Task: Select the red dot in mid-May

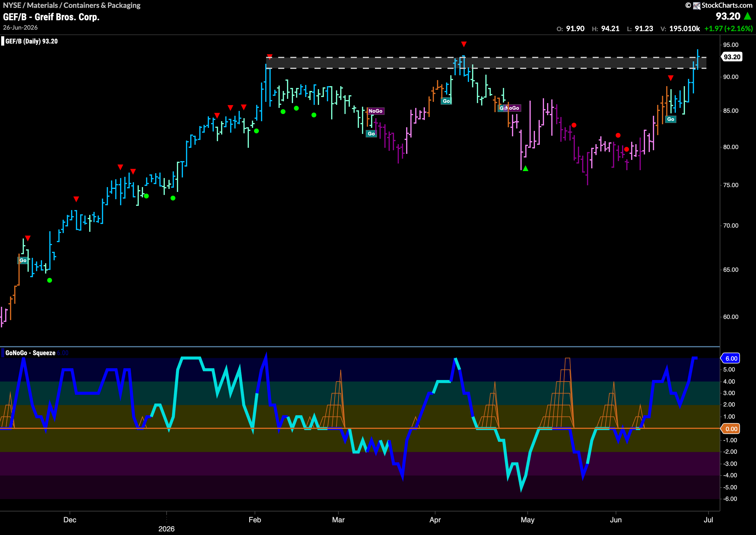Action: (574, 125)
